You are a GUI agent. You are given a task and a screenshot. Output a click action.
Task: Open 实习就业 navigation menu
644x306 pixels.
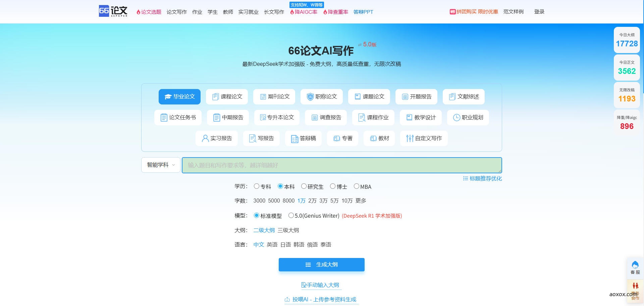pos(249,12)
